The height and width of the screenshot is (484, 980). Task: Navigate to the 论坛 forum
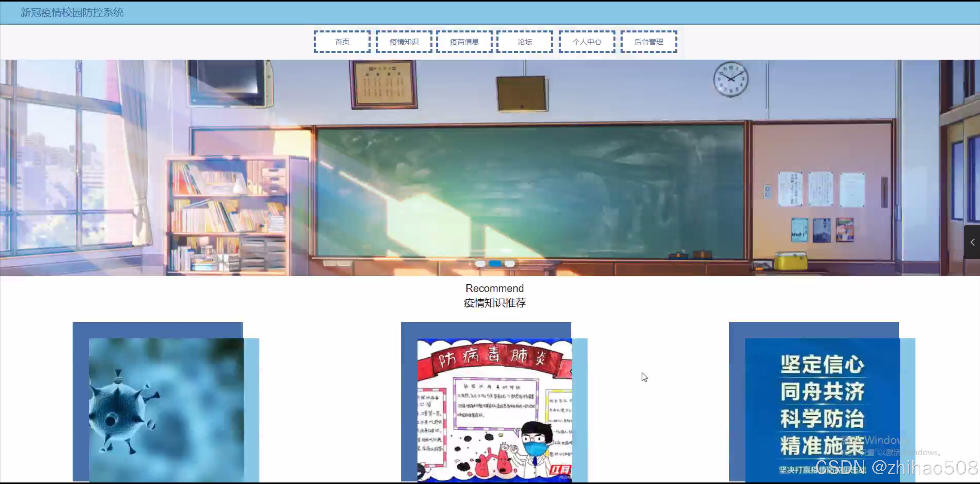525,42
